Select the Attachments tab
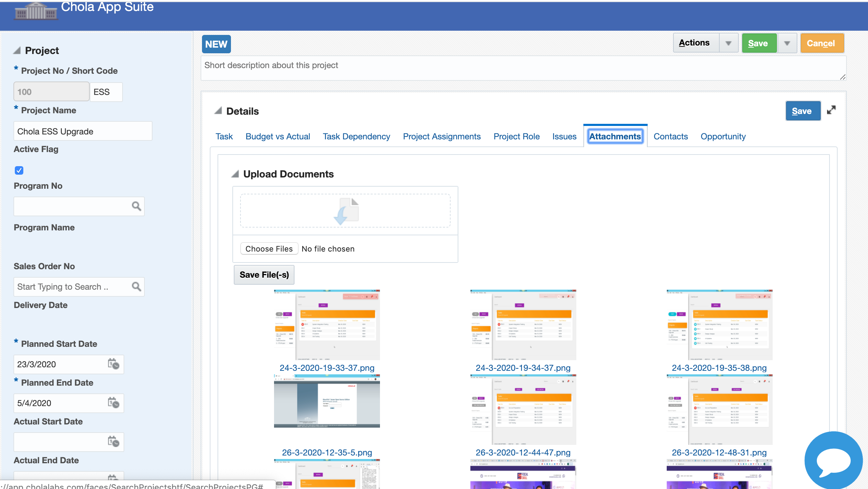Image resolution: width=868 pixels, height=489 pixels. pyautogui.click(x=615, y=137)
